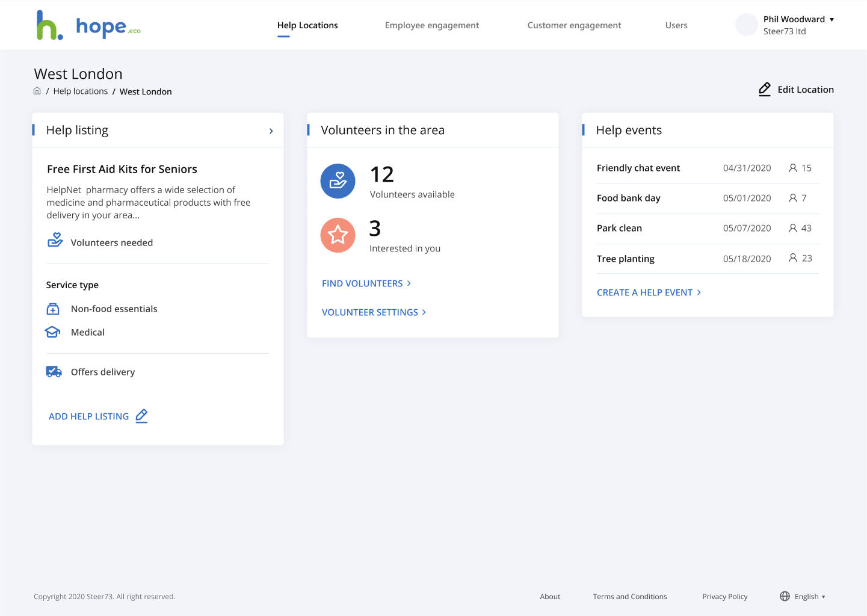The height and width of the screenshot is (616, 867).
Task: Select Park clean event
Action: pos(708,229)
